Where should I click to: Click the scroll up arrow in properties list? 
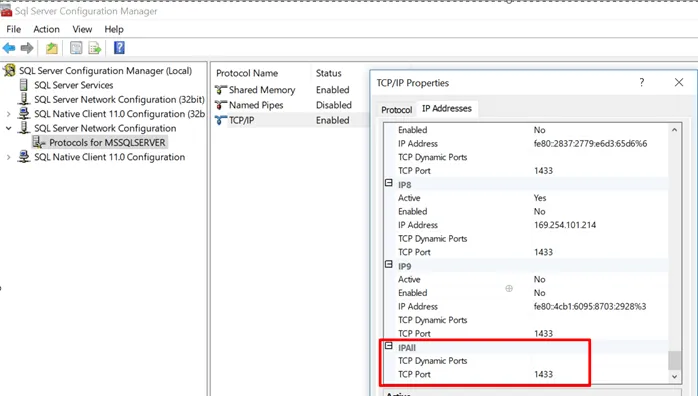674,130
